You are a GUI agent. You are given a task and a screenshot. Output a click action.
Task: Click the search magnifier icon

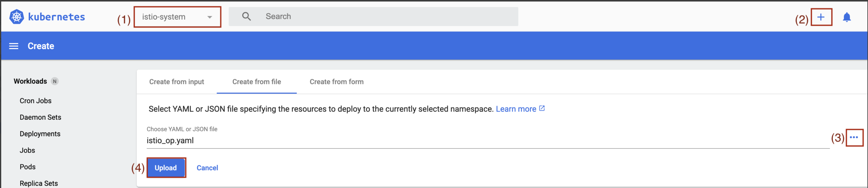(x=246, y=17)
